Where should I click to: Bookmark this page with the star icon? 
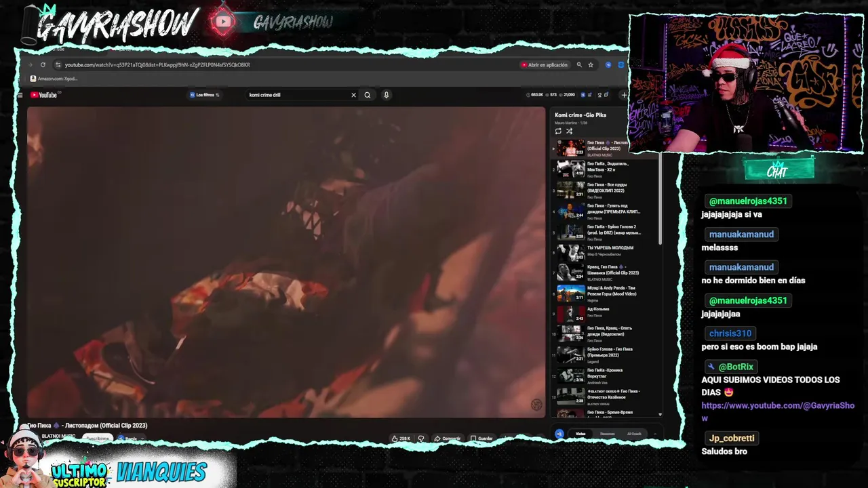(591, 65)
